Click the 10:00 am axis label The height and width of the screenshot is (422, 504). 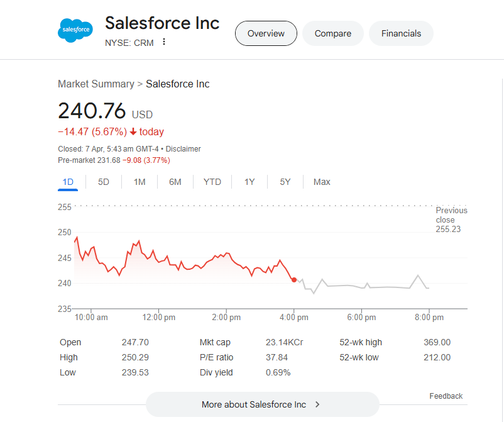91,318
